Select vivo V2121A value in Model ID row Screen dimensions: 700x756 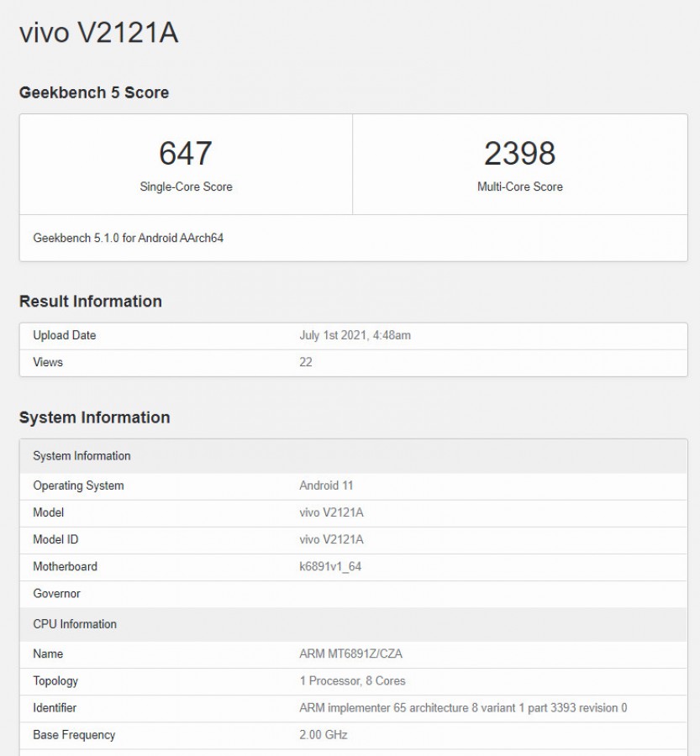coord(331,539)
